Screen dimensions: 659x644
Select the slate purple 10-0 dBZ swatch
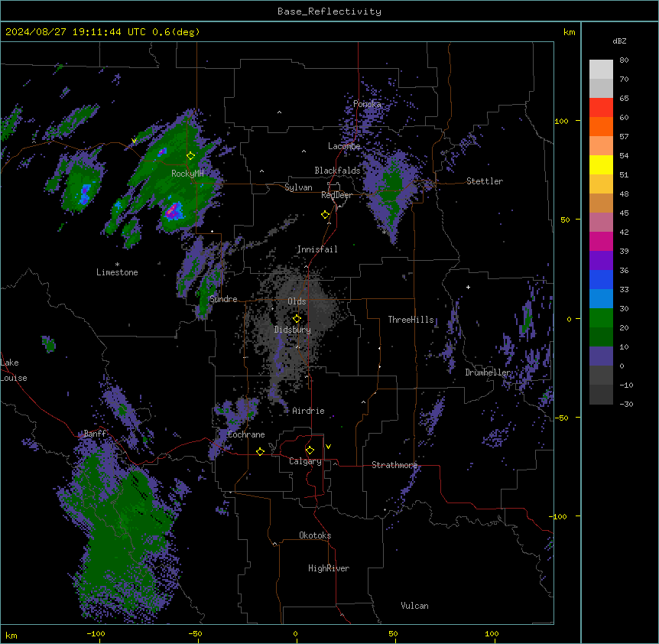point(601,356)
